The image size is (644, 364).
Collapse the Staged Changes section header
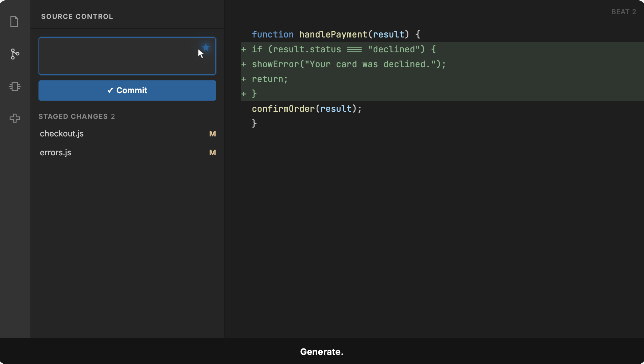point(77,116)
